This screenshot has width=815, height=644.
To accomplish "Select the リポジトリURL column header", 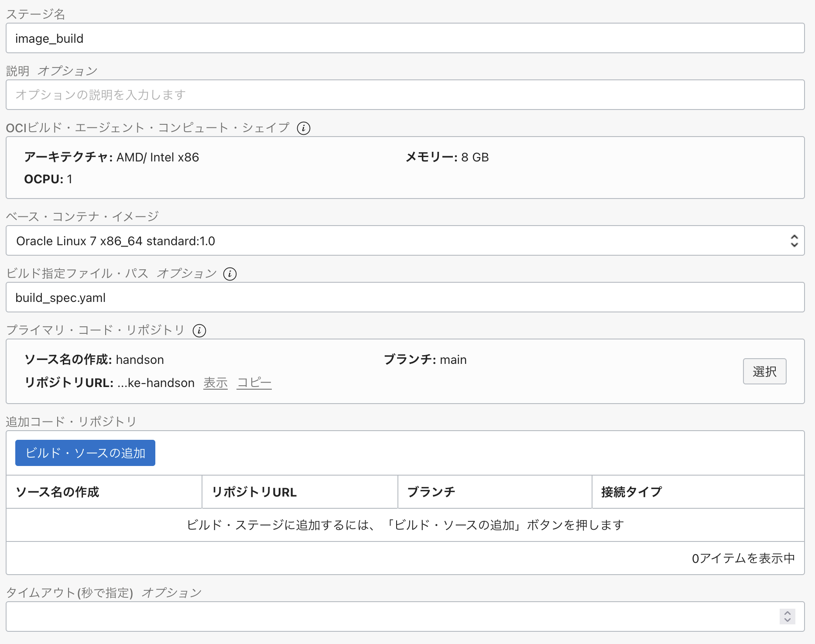I will coord(254,492).
